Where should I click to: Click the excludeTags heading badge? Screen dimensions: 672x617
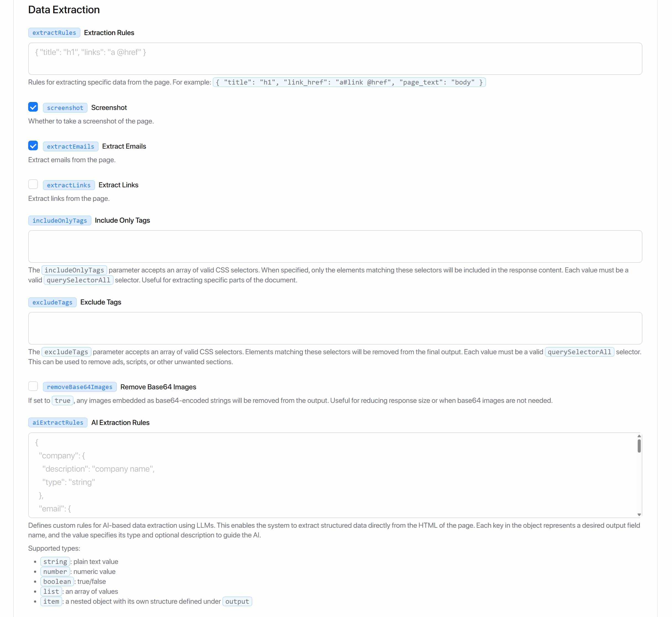tap(53, 303)
